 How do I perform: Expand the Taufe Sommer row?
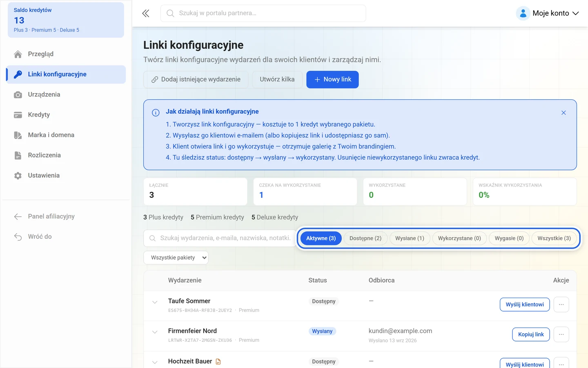[155, 303]
